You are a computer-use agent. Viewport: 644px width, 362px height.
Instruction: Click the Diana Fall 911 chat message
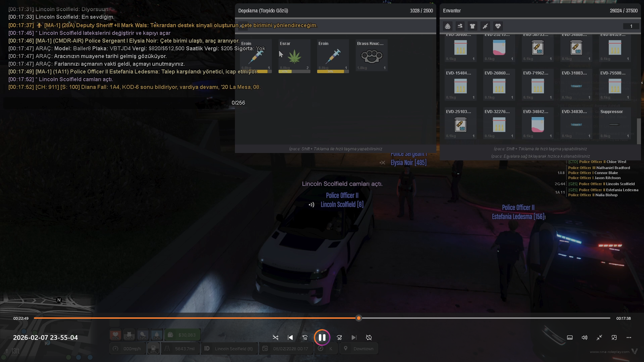pyautogui.click(x=134, y=87)
